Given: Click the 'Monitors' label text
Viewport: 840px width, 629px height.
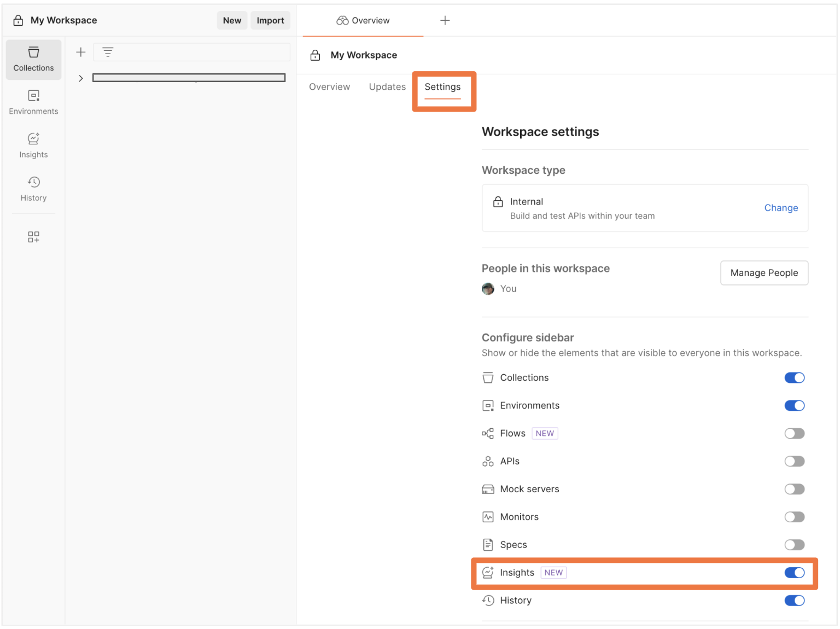Looking at the screenshot, I should 519,517.
